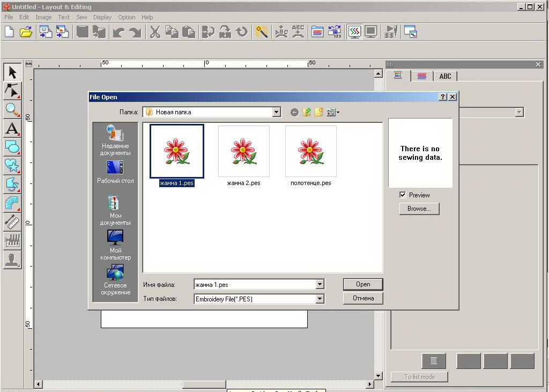Click the Open button

(363, 284)
